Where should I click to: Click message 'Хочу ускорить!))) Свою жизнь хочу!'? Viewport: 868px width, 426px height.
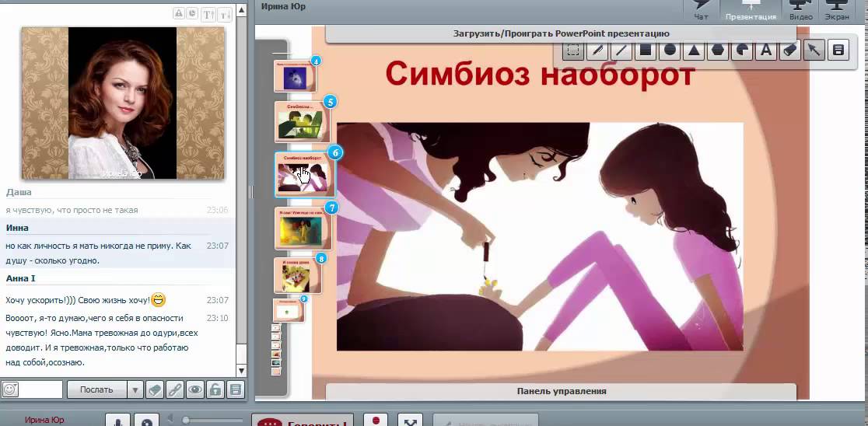coord(78,300)
